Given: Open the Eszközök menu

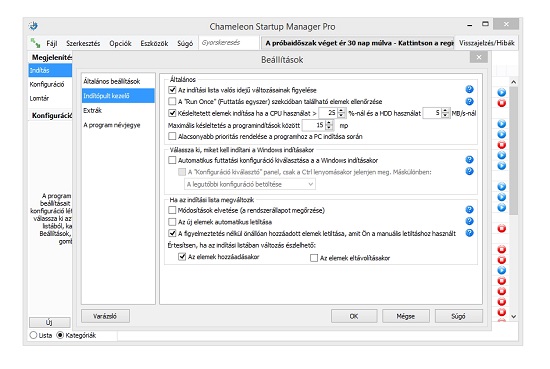Looking at the screenshot, I should click(154, 43).
